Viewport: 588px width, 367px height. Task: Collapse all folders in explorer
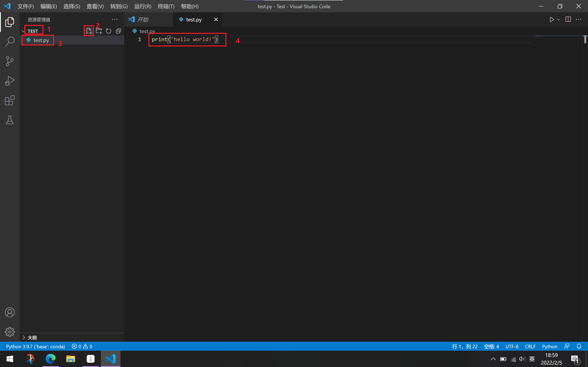point(118,31)
